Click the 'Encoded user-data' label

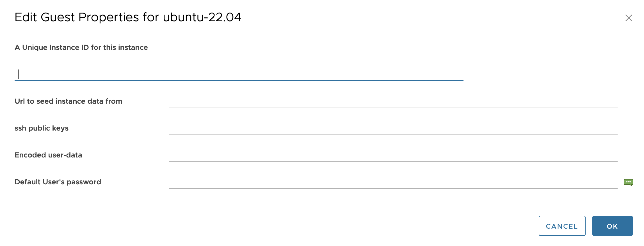(x=48, y=155)
